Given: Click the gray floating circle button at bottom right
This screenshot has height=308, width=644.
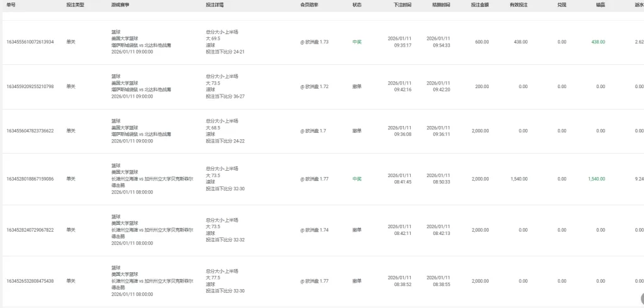Looking at the screenshot, I should coord(640,299).
